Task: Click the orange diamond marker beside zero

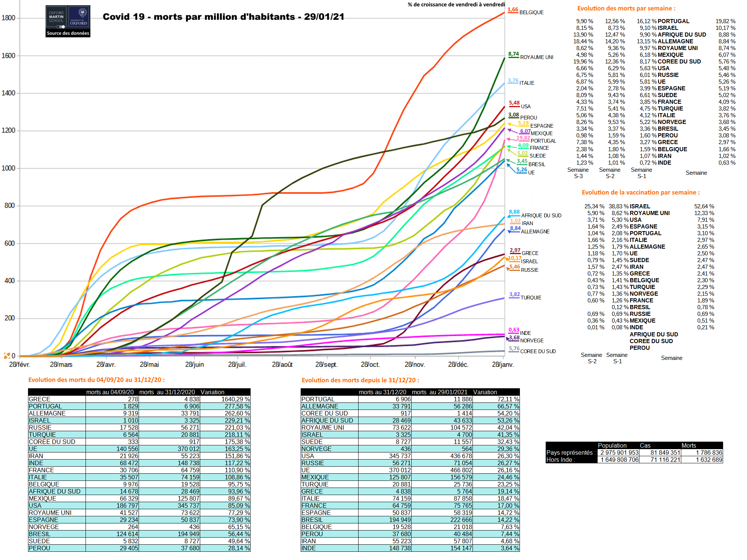Action: click(x=7, y=356)
